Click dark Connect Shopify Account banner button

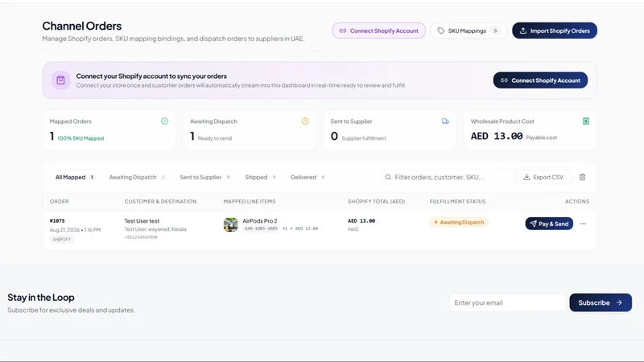tap(540, 80)
